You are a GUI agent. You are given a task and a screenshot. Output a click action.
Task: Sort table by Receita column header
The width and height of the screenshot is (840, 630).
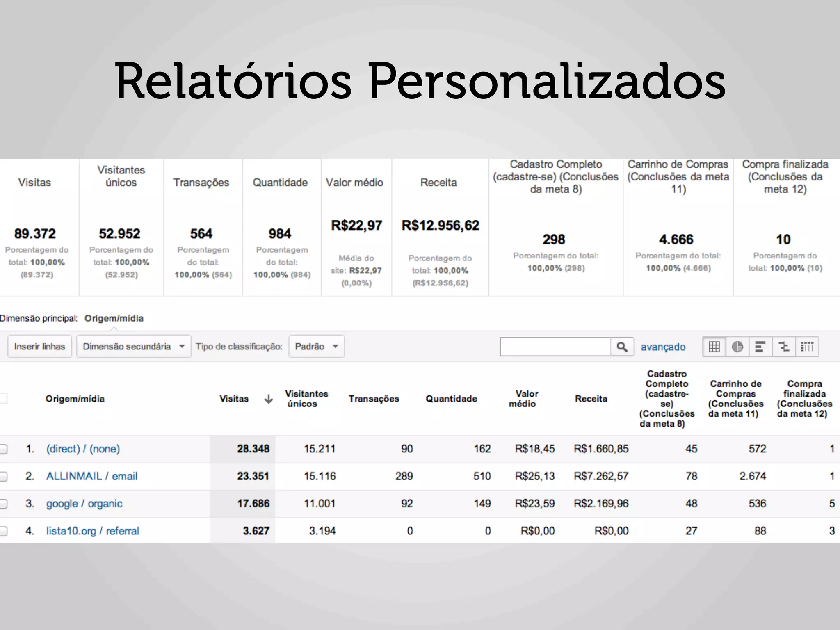[591, 399]
